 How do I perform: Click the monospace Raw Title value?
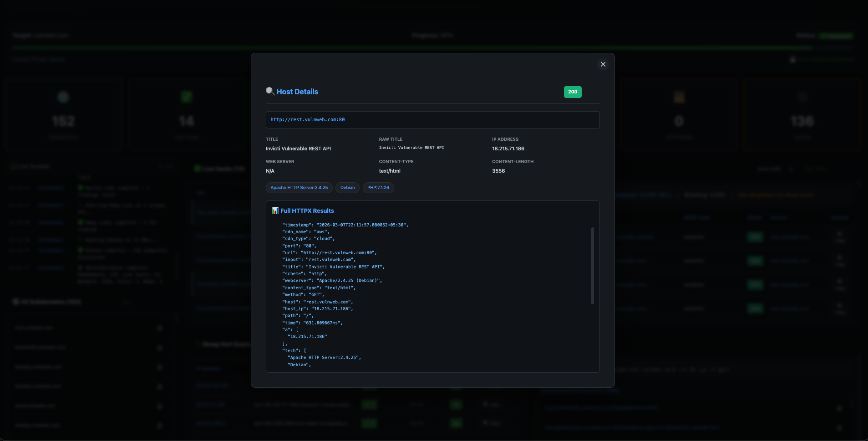point(411,148)
